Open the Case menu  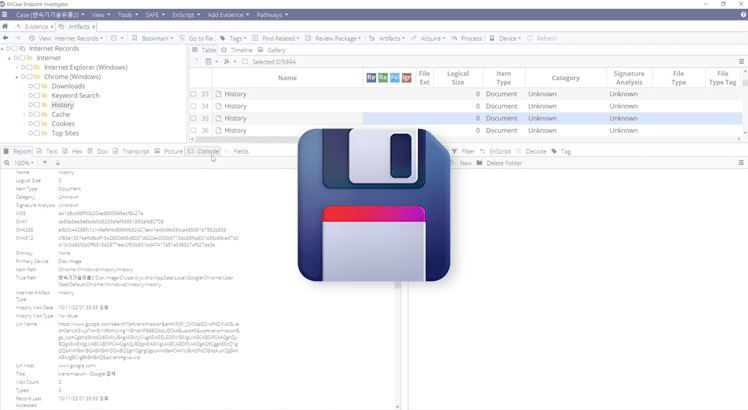tap(50, 15)
